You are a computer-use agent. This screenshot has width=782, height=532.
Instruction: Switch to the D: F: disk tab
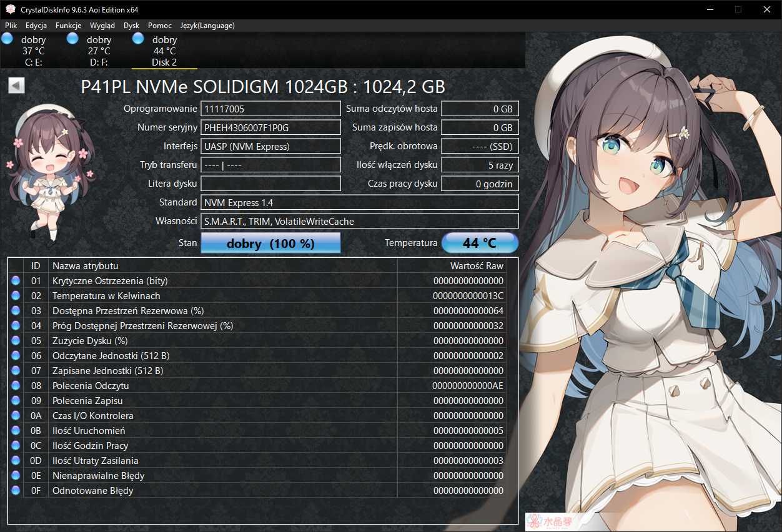pyautogui.click(x=99, y=51)
